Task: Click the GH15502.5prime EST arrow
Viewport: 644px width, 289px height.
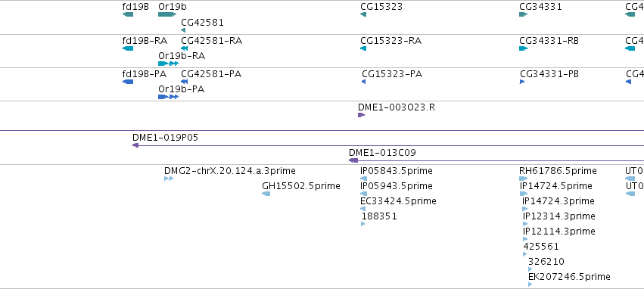Action: (266, 194)
